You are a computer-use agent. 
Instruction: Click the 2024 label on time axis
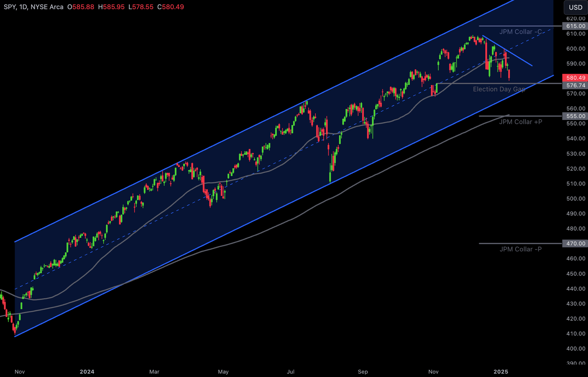coord(87,372)
